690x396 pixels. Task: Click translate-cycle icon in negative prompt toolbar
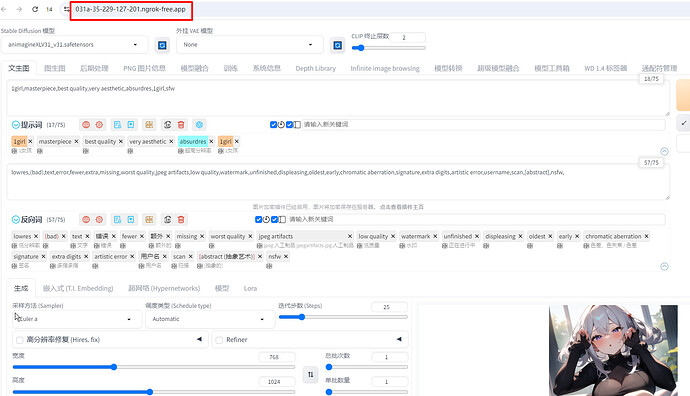pyautogui.click(x=167, y=219)
